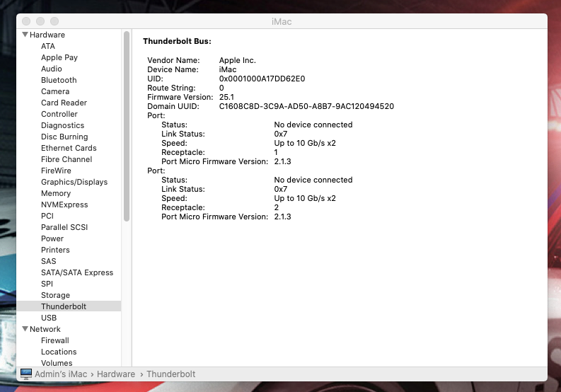Open Firewall under Network

point(55,340)
